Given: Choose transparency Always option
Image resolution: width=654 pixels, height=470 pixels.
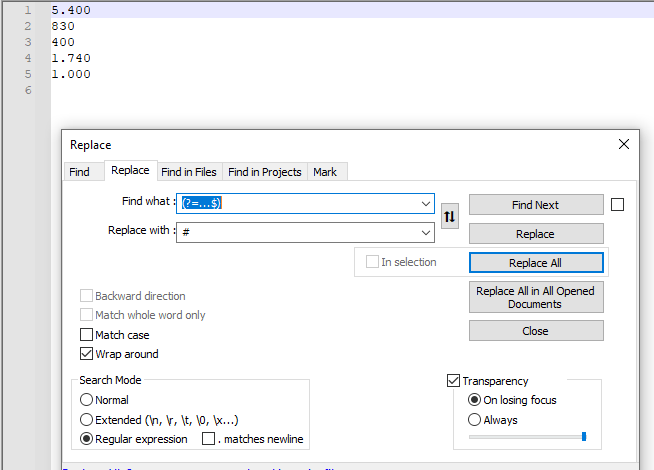Looking at the screenshot, I should click(x=474, y=419).
